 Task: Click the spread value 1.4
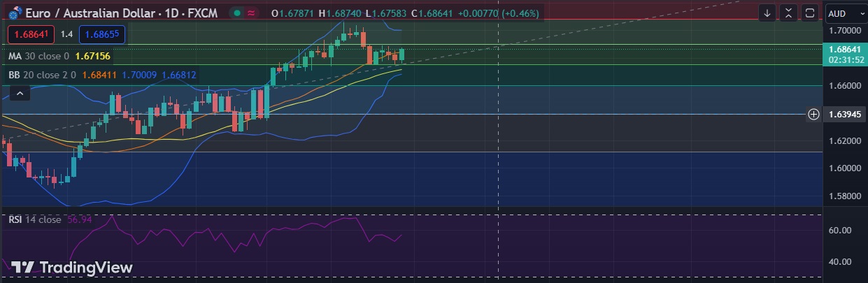pos(66,34)
